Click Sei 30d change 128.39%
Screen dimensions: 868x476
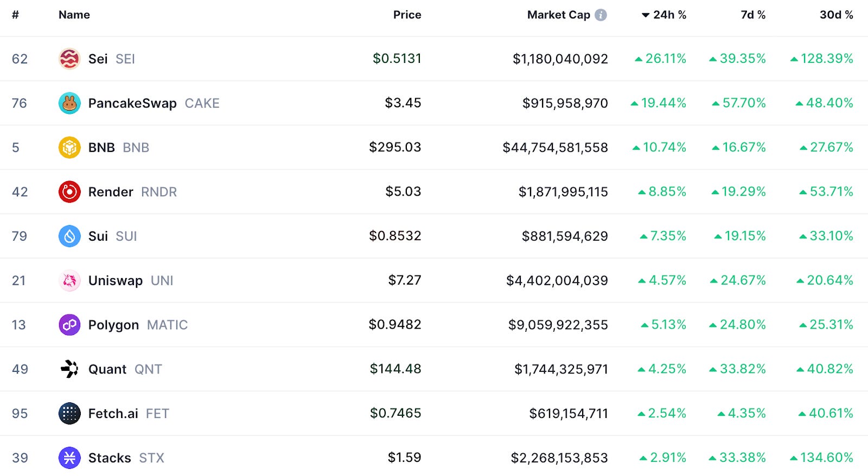point(822,59)
